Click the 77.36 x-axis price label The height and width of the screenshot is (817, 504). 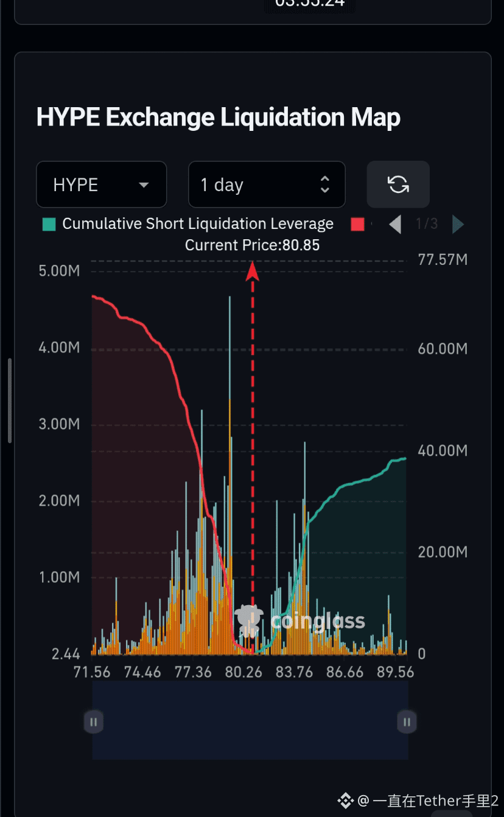point(193,672)
